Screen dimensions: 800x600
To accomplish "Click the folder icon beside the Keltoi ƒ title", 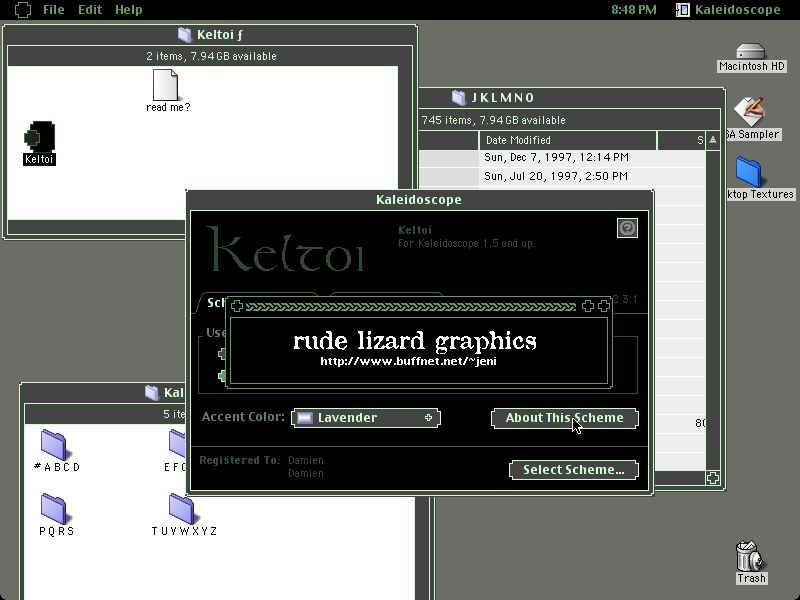I will 184,35.
